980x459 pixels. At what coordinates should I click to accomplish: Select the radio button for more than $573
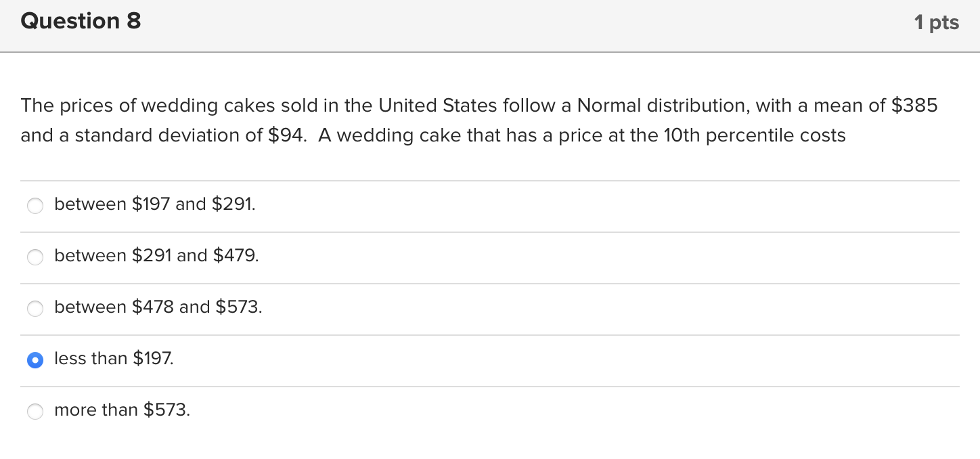click(35, 411)
